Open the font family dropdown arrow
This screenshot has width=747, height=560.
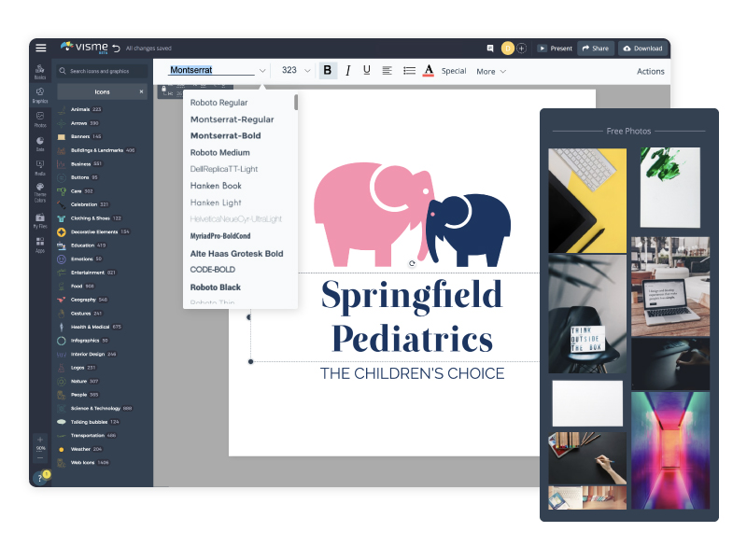(262, 71)
